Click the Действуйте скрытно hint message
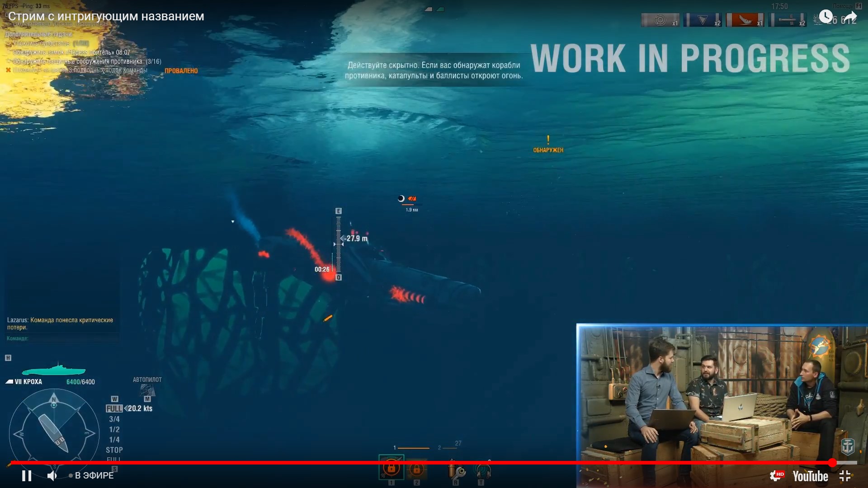 pos(434,70)
